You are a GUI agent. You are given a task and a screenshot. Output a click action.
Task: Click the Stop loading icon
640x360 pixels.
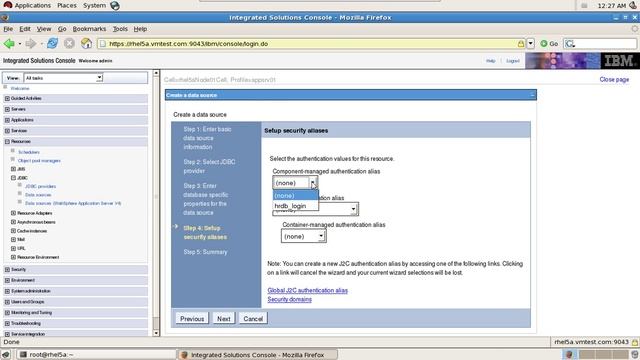coord(69,43)
